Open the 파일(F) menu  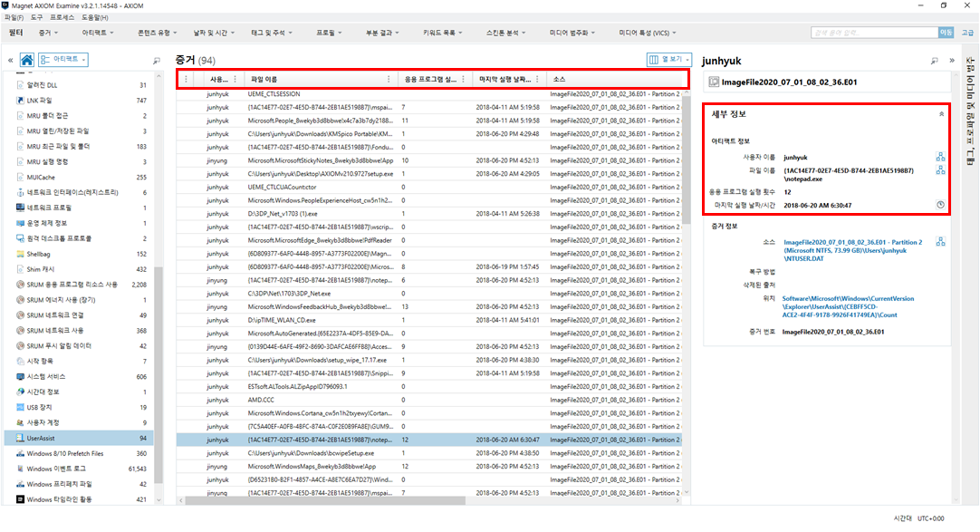tap(14, 17)
